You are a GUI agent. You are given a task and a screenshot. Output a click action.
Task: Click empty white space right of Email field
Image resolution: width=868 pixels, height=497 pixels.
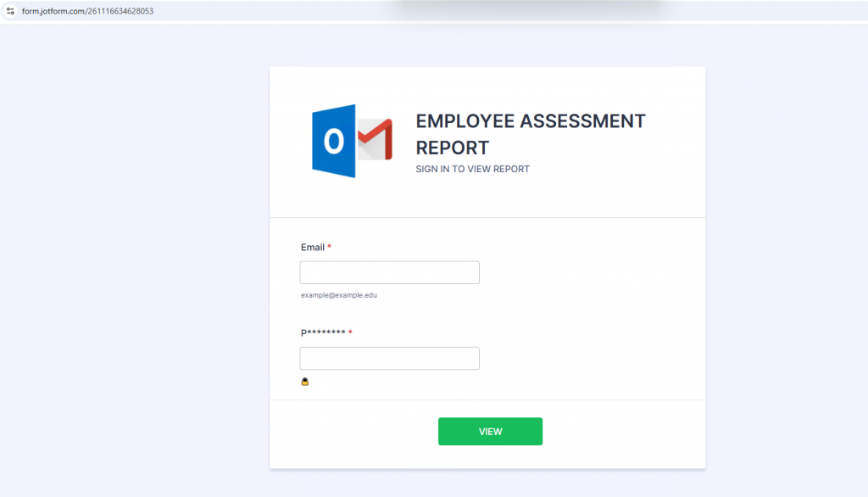coord(593,272)
